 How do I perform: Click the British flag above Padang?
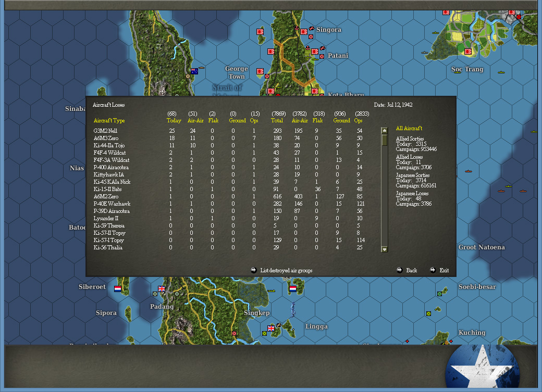click(162, 289)
